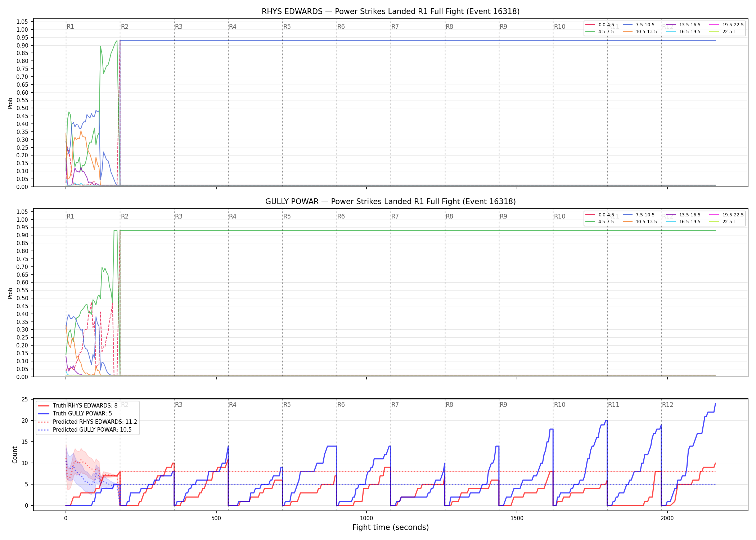Select 16.5-19.5 legend entry in Gully Powar chart
The image size is (756, 540).
[683, 222]
